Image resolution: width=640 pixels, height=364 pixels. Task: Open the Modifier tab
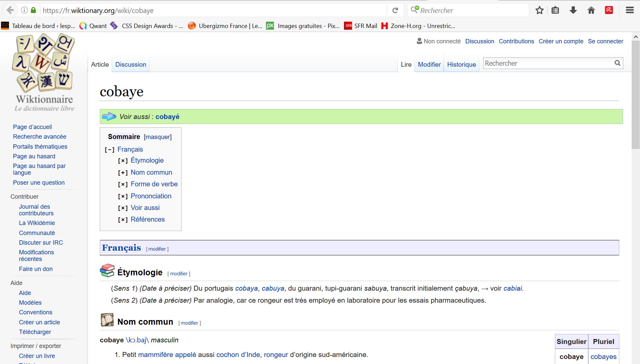tap(429, 65)
